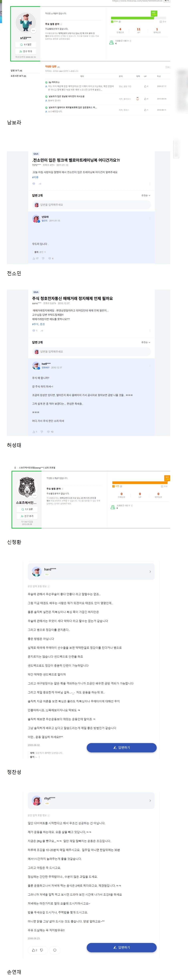Click green level progress bar on s123**** profile

(131, 18)
